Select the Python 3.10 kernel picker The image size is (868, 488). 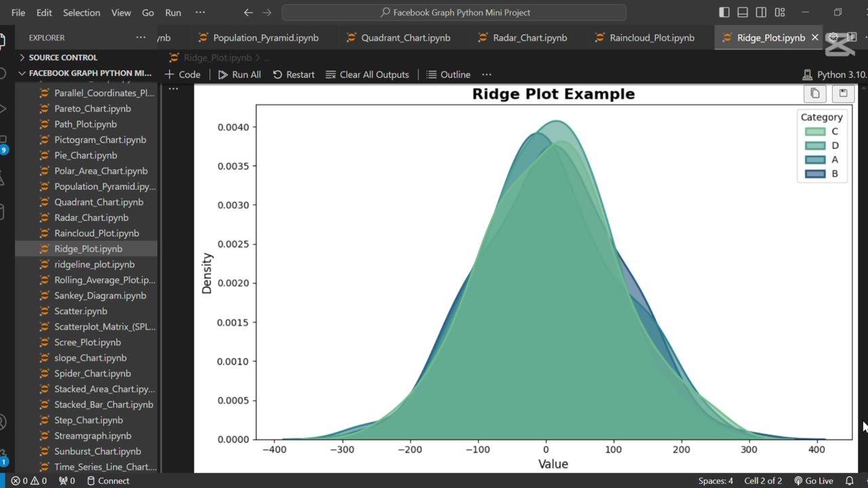point(834,75)
